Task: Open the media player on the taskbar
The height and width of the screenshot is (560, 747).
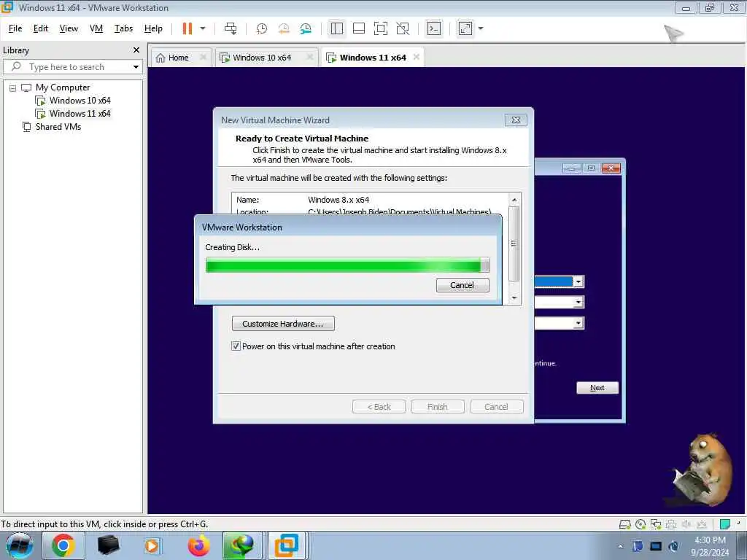Action: (x=152, y=545)
